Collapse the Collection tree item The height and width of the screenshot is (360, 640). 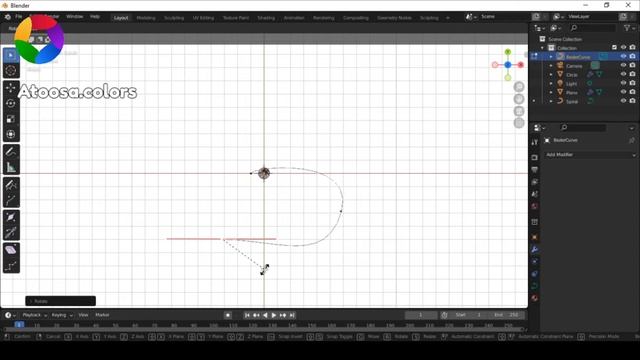tap(542, 48)
